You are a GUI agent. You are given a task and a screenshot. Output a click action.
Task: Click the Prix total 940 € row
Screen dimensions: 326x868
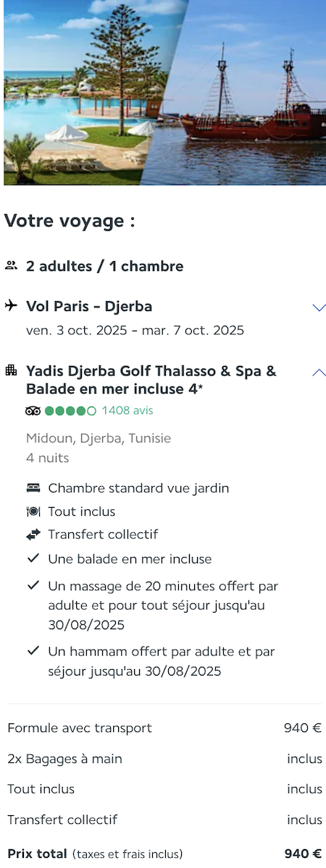(x=164, y=854)
